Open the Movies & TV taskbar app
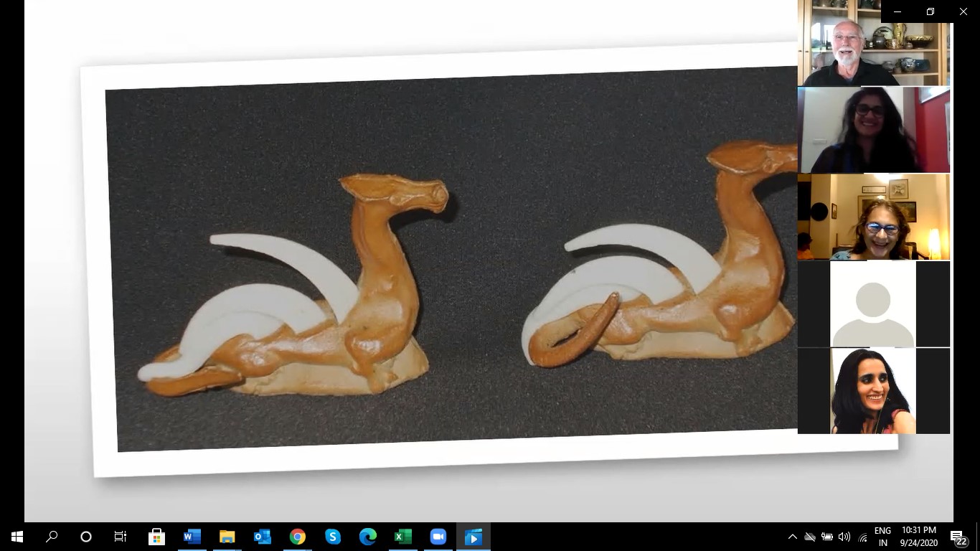The width and height of the screenshot is (980, 551). [473, 537]
